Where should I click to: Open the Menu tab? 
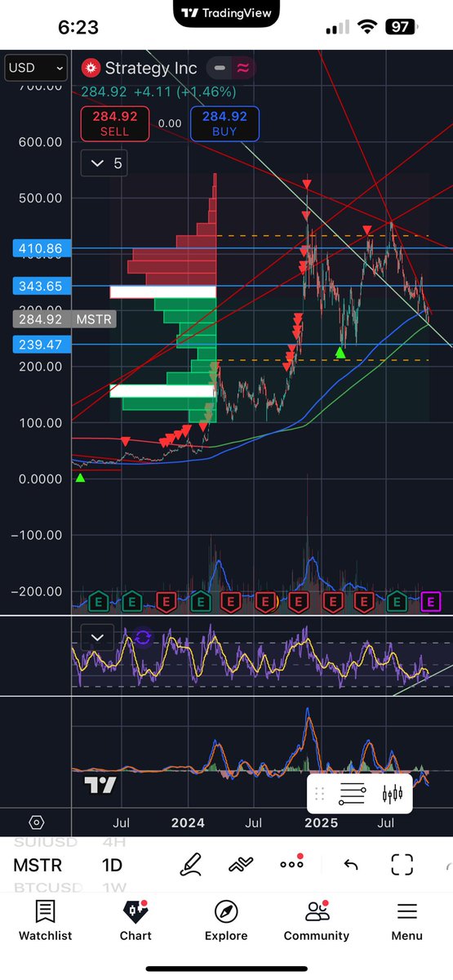(x=406, y=921)
